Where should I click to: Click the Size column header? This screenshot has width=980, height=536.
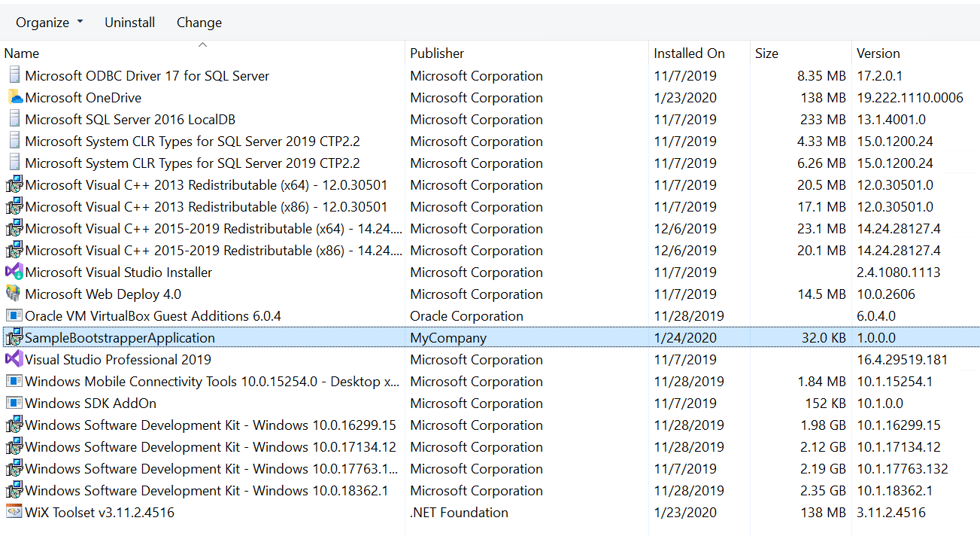(x=766, y=53)
